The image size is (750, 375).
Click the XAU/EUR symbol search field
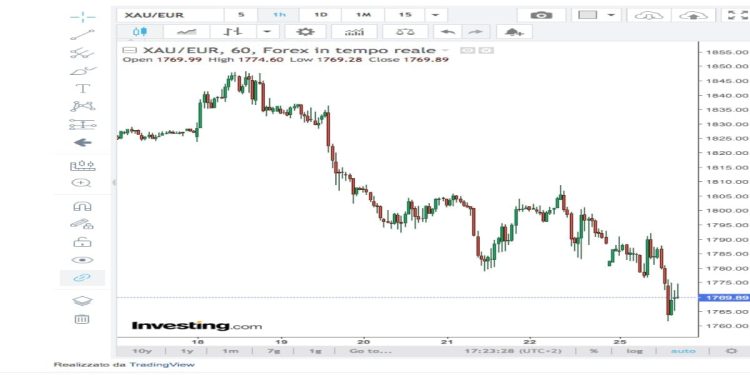click(170, 15)
